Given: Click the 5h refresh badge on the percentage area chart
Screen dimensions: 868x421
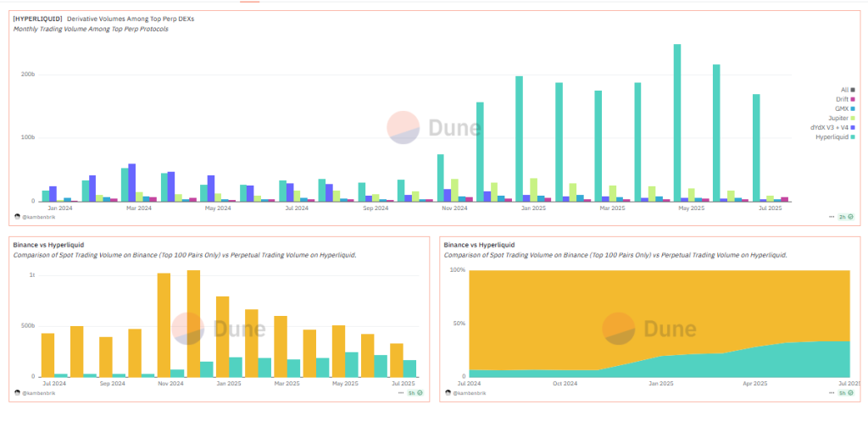Looking at the screenshot, I should pos(846,393).
